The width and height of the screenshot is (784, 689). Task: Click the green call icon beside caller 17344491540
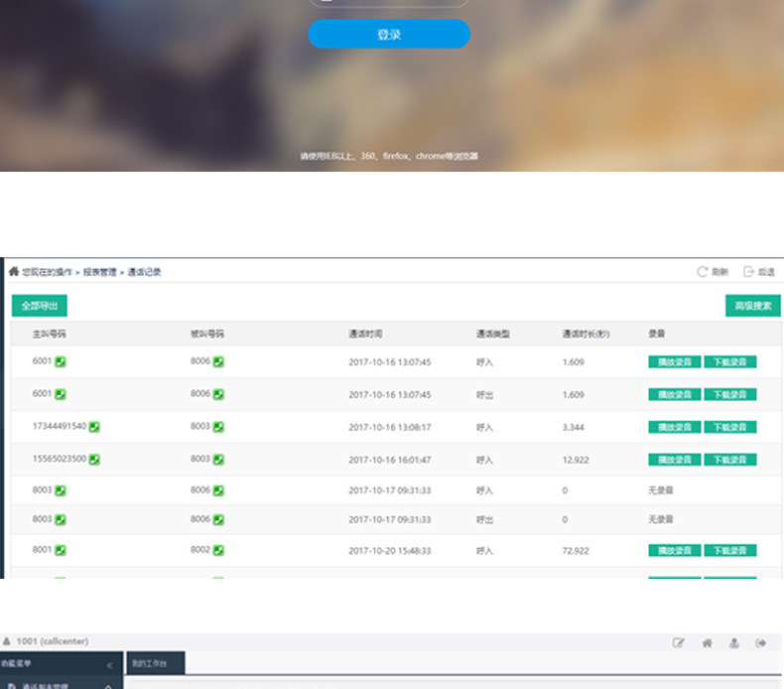tap(95, 427)
